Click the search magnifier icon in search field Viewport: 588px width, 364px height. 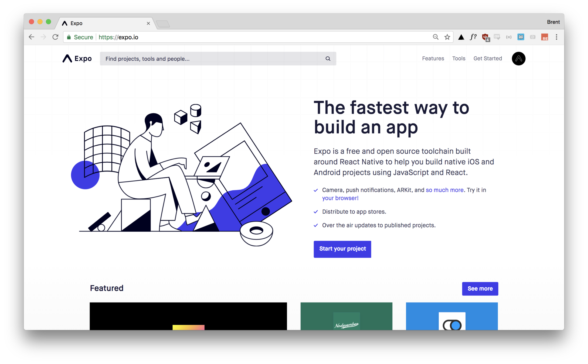click(x=328, y=59)
